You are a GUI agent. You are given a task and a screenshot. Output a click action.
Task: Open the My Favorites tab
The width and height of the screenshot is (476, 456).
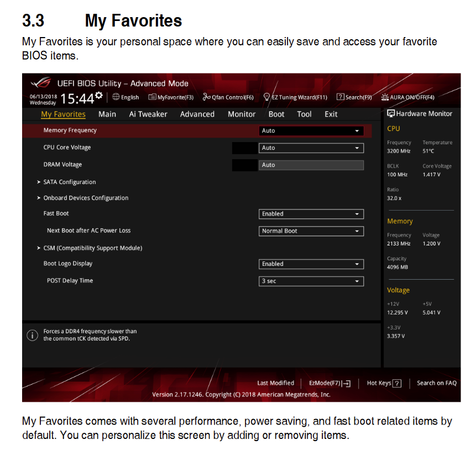click(x=63, y=114)
